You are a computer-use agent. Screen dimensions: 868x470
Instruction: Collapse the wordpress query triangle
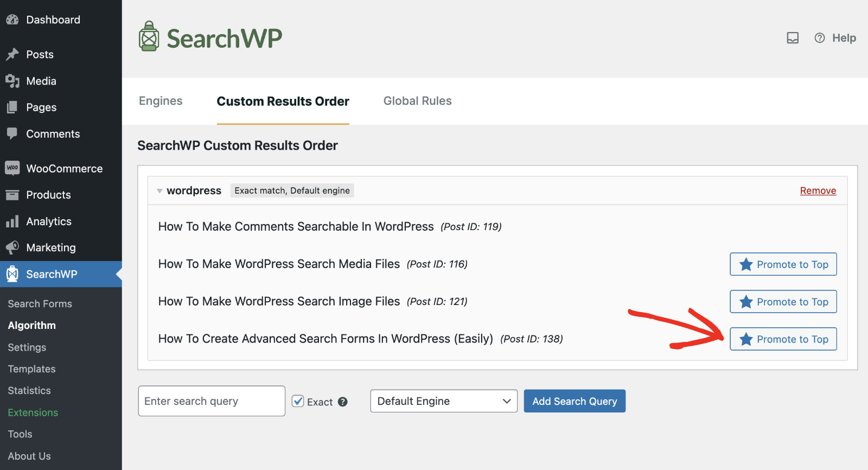coord(159,191)
